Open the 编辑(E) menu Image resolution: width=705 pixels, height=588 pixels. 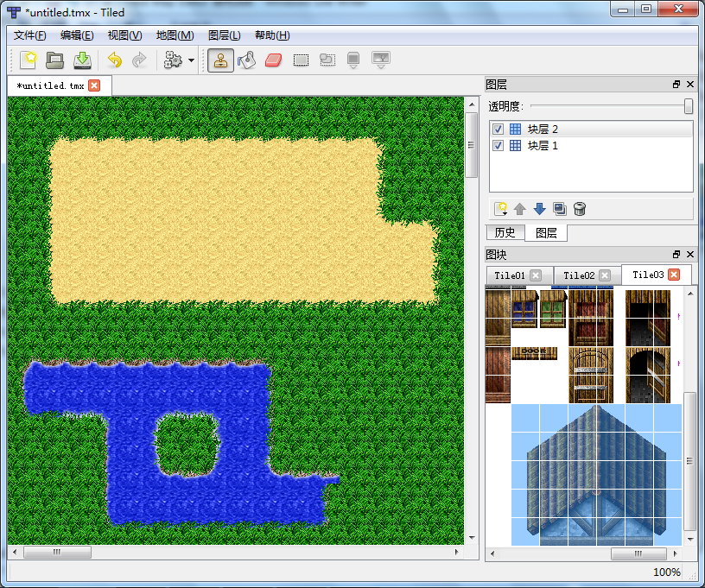click(77, 35)
